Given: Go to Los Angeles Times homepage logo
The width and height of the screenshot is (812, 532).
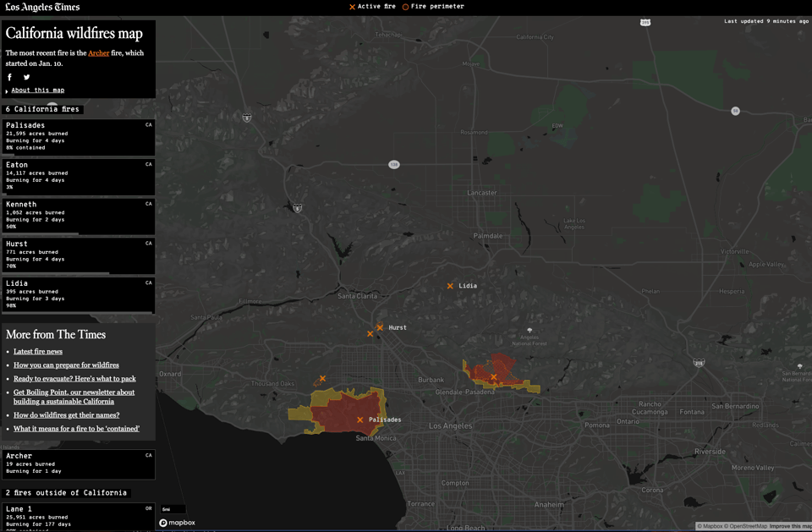Looking at the screenshot, I should [x=42, y=8].
